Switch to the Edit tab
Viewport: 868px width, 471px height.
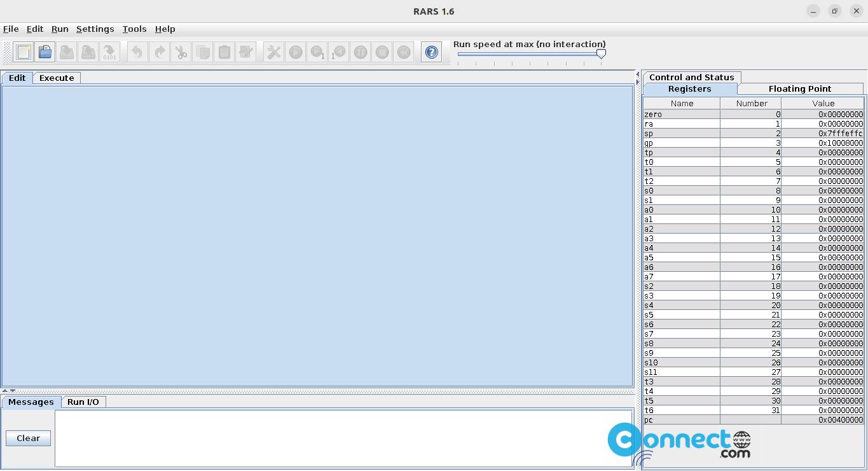17,78
